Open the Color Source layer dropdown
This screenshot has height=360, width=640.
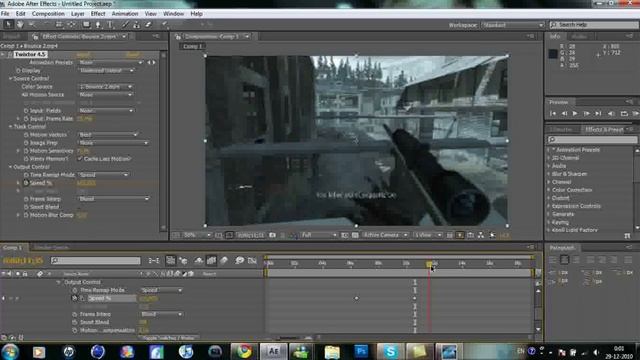tap(106, 87)
